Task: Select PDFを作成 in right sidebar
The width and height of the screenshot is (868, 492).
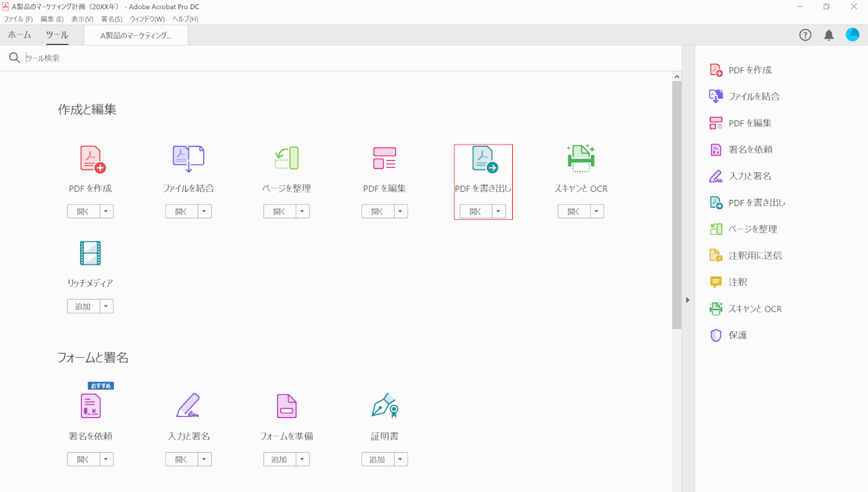Action: point(741,70)
